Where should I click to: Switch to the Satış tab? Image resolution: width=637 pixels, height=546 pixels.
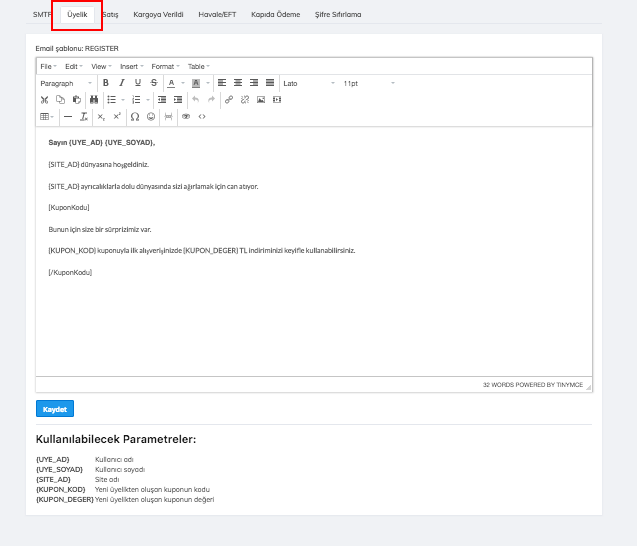(x=110, y=15)
